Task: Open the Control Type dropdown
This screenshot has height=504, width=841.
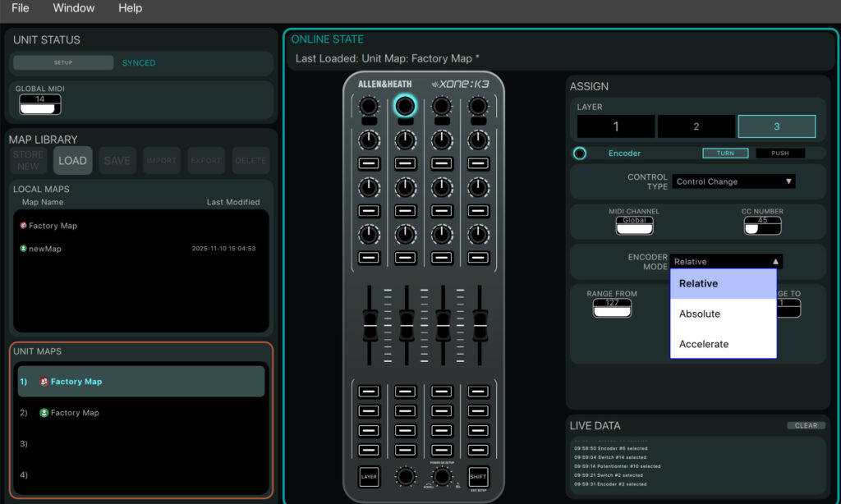Action: 733,181
